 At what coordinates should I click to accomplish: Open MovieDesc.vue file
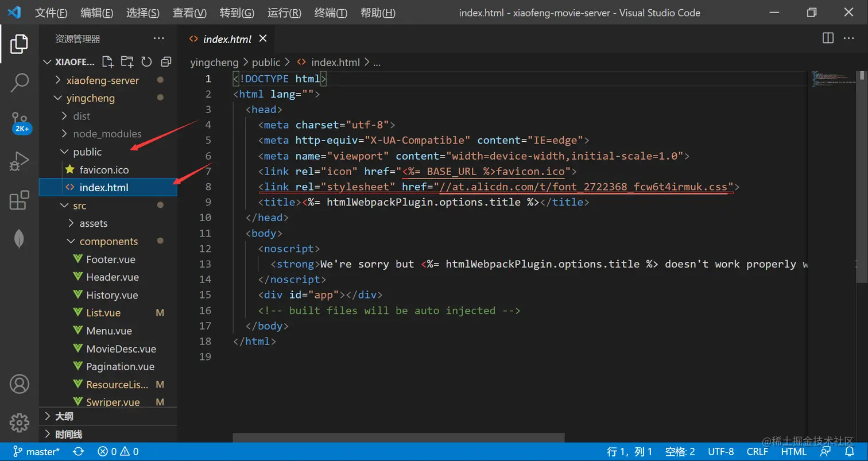pos(121,348)
